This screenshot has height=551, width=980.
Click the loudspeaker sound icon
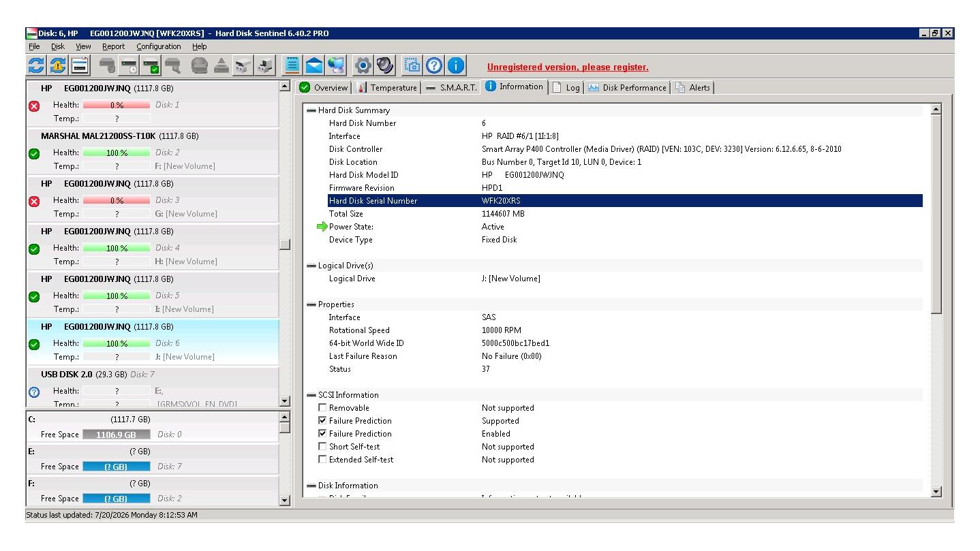(385, 65)
